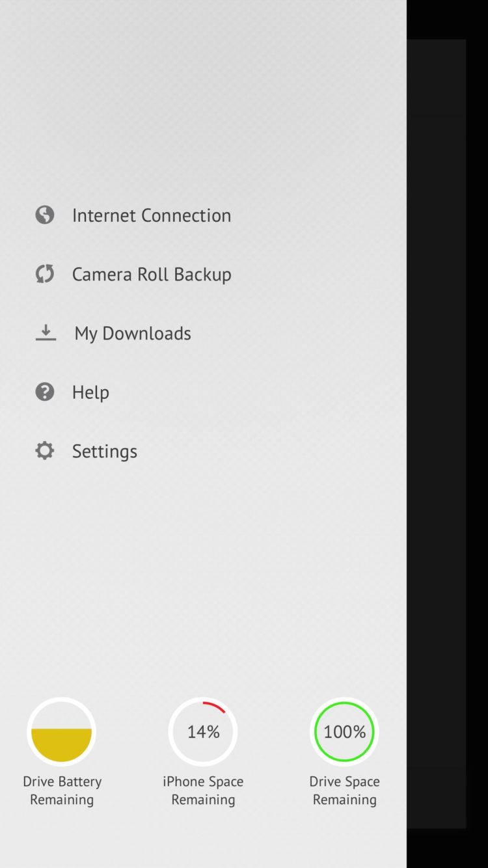488x868 pixels.
Task: Tap the circular sync arrows icon
Action: 45,274
